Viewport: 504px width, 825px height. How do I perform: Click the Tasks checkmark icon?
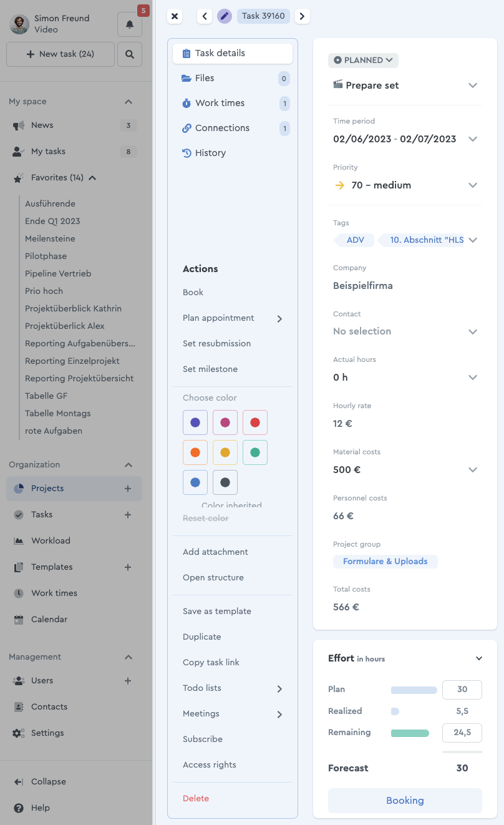(19, 515)
